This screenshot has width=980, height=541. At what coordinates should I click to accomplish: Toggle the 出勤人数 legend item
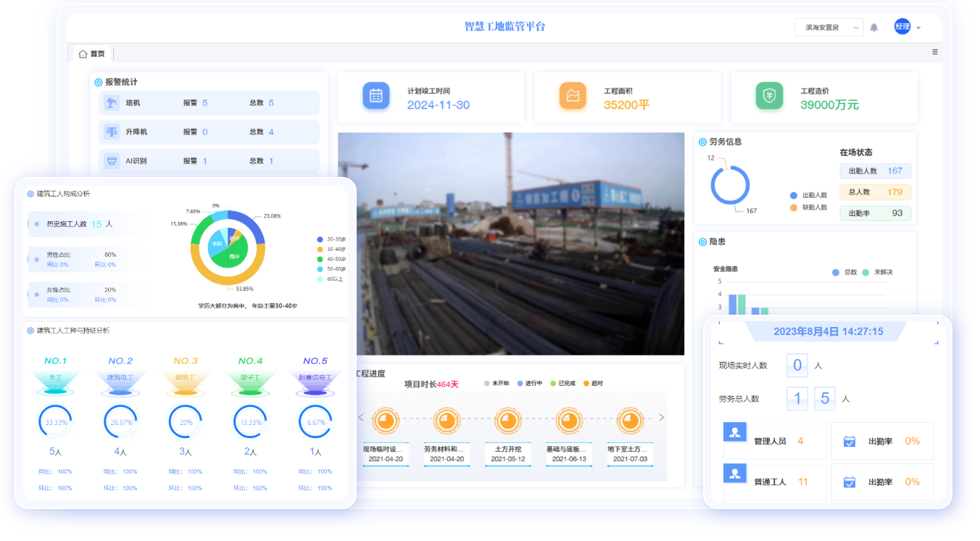(808, 195)
